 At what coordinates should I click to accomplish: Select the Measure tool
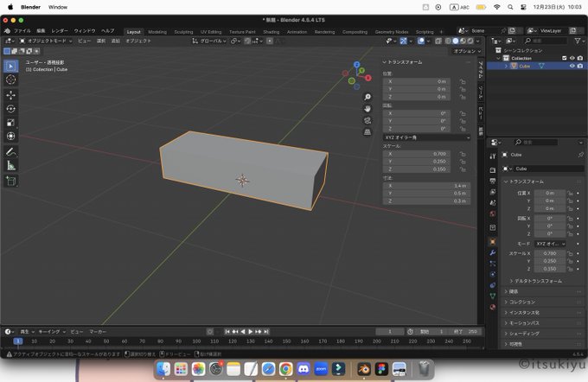point(11,165)
